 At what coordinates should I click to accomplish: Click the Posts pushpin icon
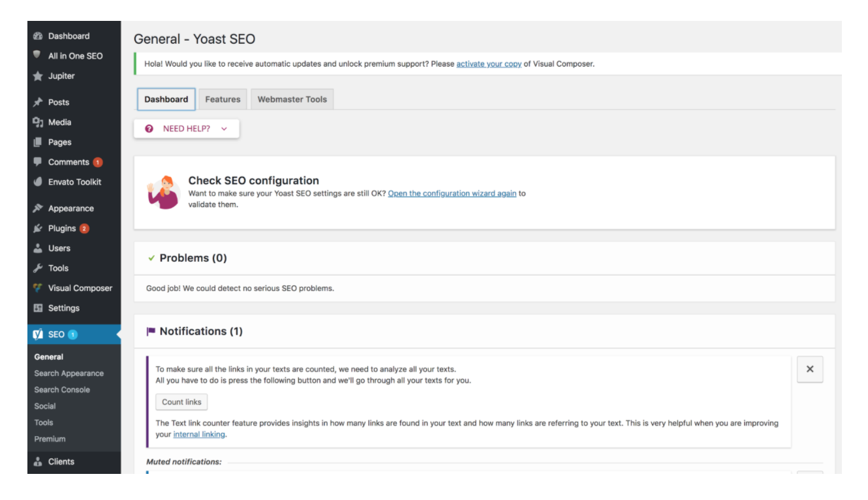pos(38,102)
